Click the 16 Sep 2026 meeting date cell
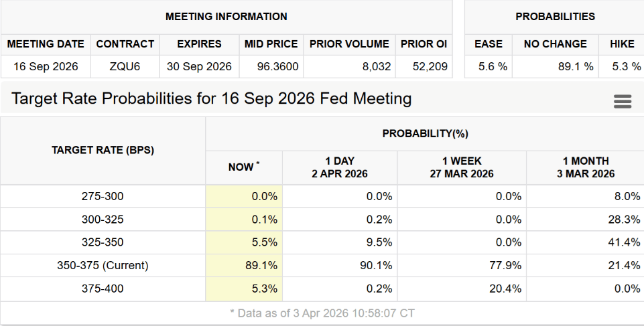The height and width of the screenshot is (326, 644). click(x=46, y=66)
